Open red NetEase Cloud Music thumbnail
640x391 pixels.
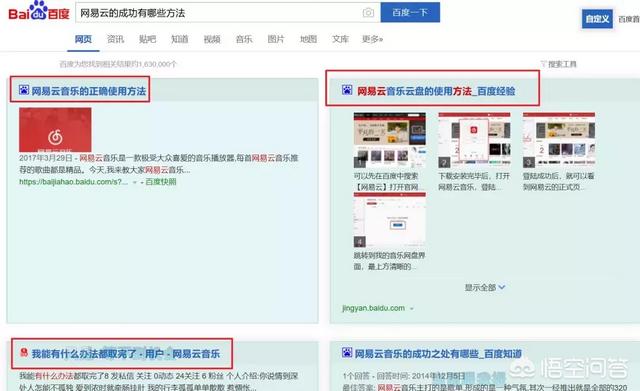(55, 130)
